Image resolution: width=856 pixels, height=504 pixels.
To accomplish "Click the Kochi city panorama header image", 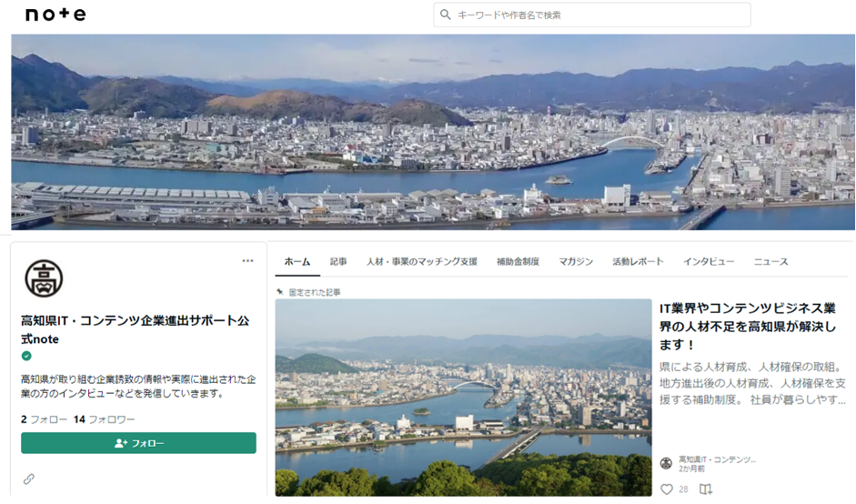I will pos(433,132).
